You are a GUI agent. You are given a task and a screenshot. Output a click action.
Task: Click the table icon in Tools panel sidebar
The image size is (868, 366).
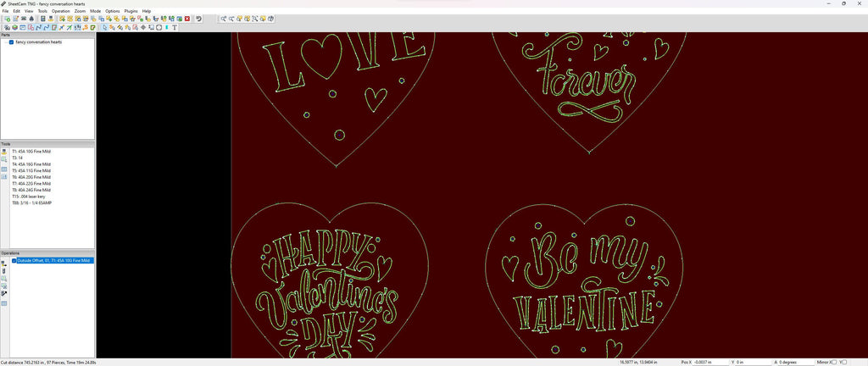[4, 169]
